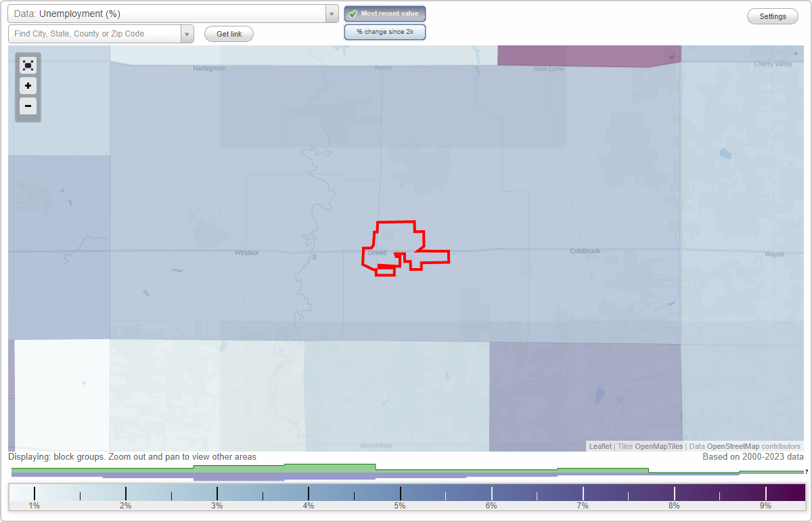The width and height of the screenshot is (812, 522).
Task: Open the OpenMapTiles attribution link
Action: (x=658, y=446)
